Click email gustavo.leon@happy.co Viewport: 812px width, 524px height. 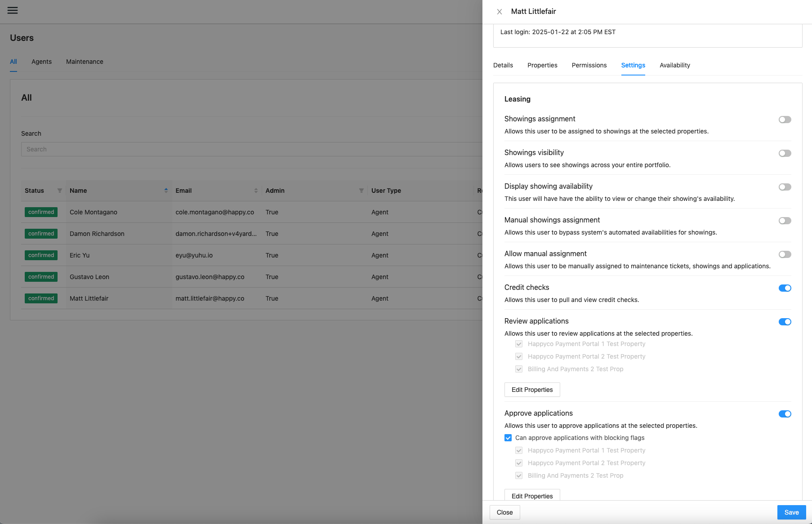click(210, 277)
